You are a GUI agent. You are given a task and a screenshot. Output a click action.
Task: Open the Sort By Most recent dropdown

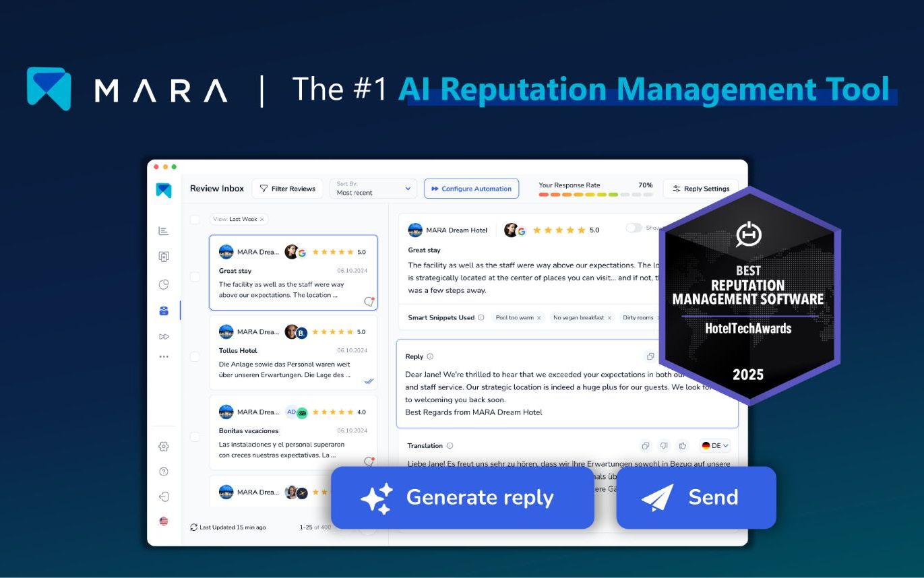(374, 189)
